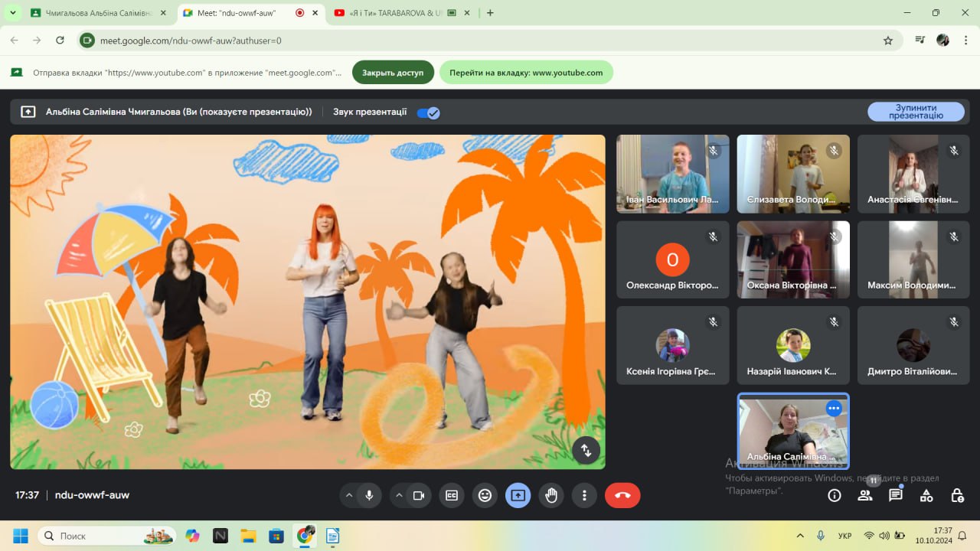Open options on Альбіна Салімівна self tile
The width and height of the screenshot is (980, 551).
[x=834, y=409]
